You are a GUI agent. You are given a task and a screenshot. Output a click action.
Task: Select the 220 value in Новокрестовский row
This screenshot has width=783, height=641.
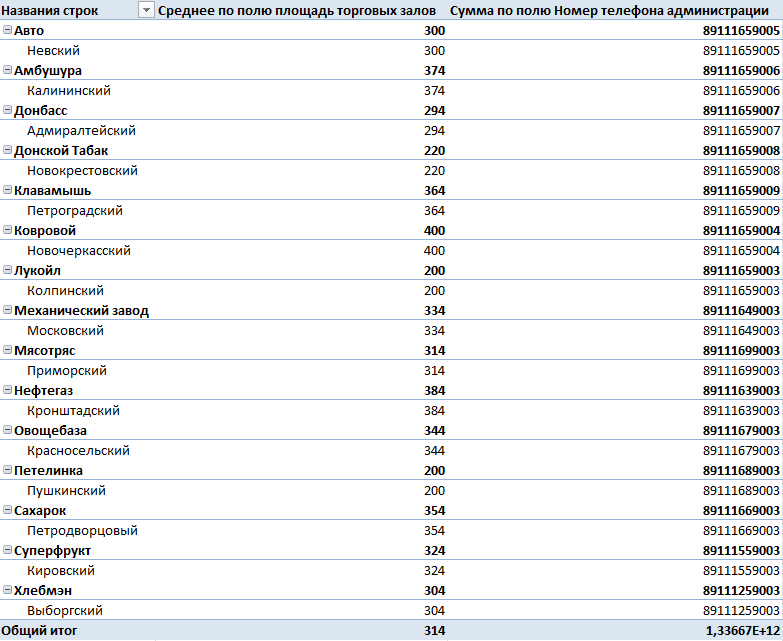click(x=434, y=170)
